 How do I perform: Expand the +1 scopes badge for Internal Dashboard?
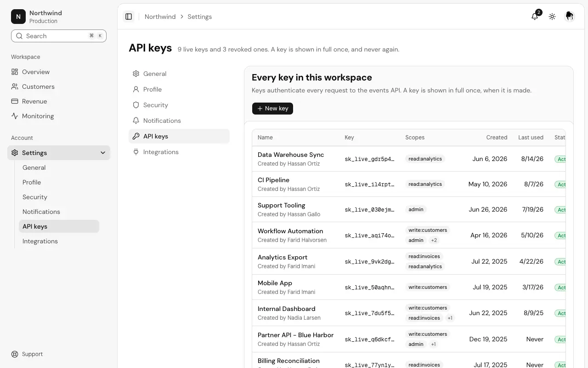(450, 318)
